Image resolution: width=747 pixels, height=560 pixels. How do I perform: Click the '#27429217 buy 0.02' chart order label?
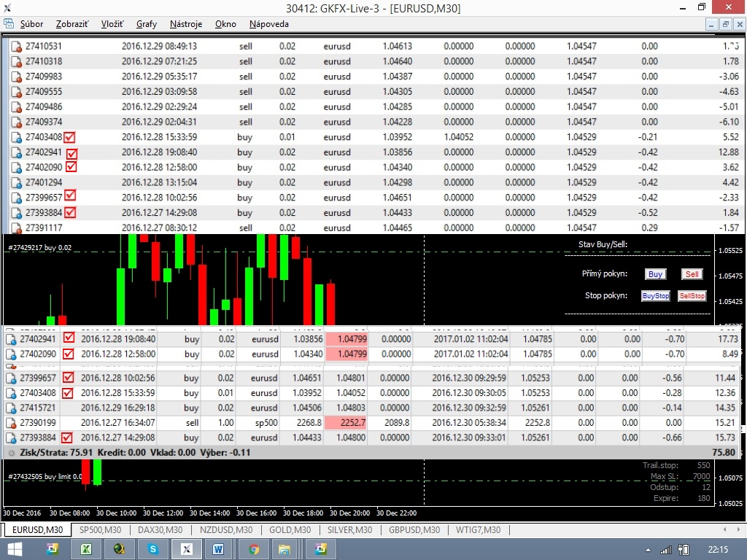pos(40,248)
